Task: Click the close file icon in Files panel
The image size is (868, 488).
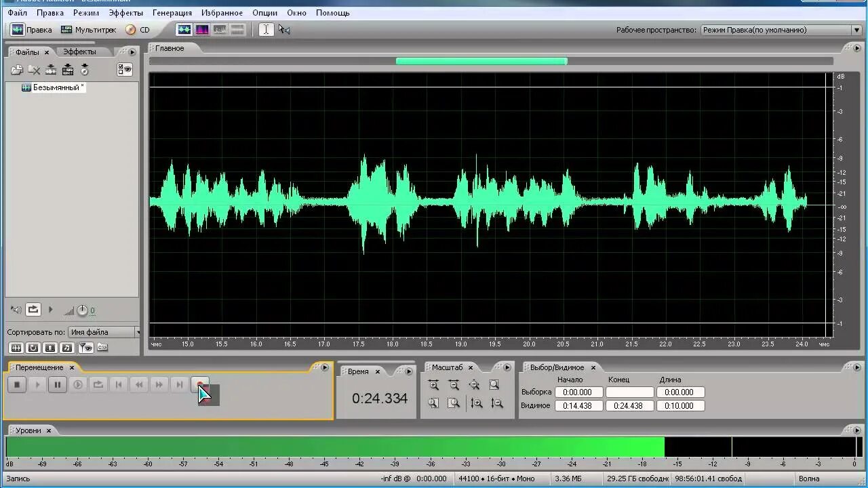Action: [x=34, y=70]
